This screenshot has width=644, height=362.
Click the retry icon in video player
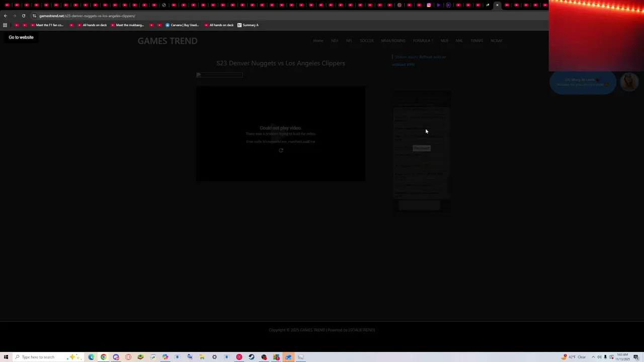tap(281, 150)
